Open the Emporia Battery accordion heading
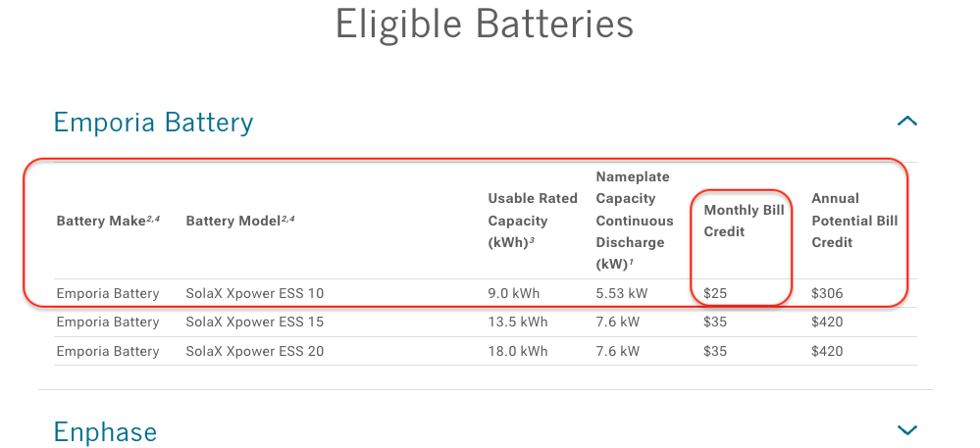This screenshot has width=980, height=448. (x=154, y=122)
